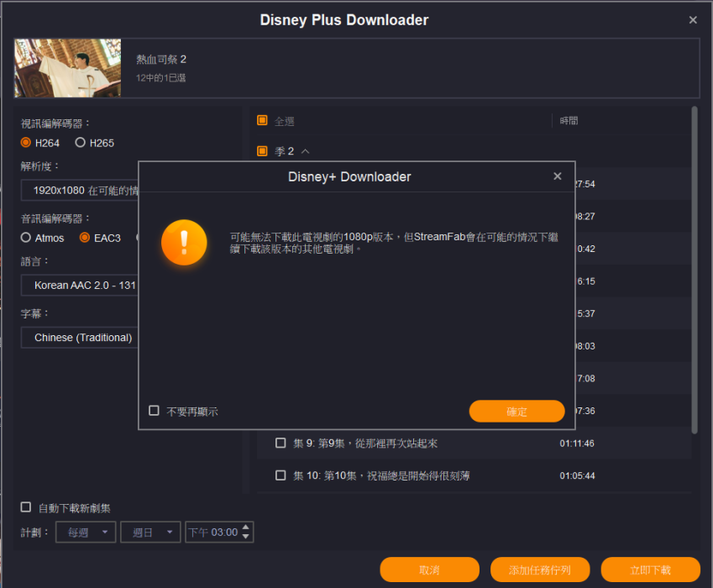Select the H264 video codec radio button

coord(26,142)
